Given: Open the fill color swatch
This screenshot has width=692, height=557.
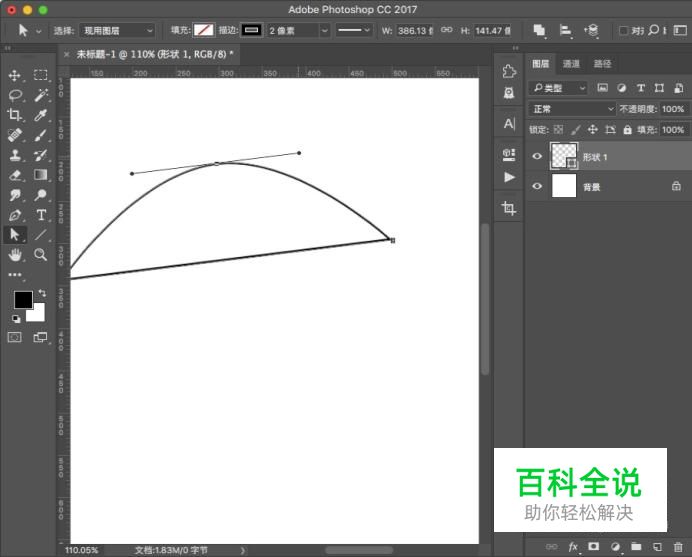Looking at the screenshot, I should (x=203, y=30).
